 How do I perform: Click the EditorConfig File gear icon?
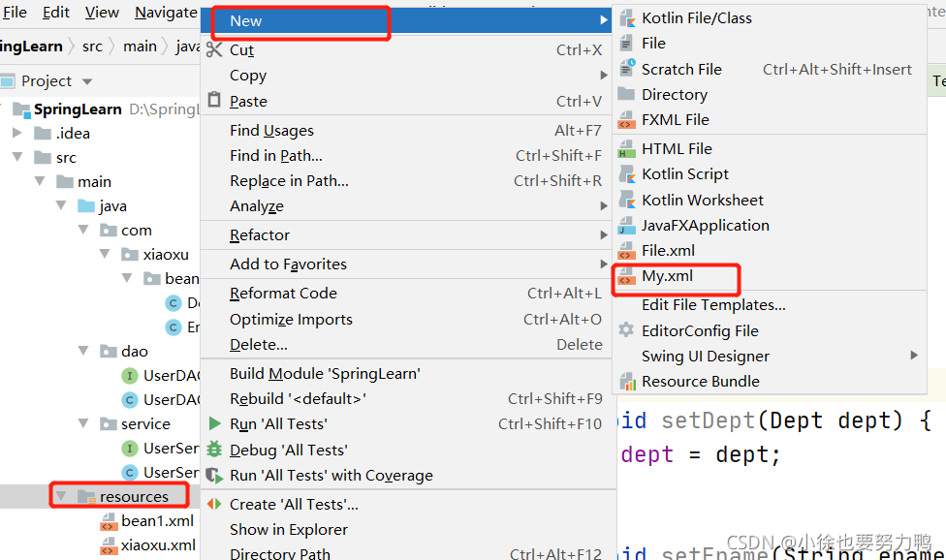point(627,330)
